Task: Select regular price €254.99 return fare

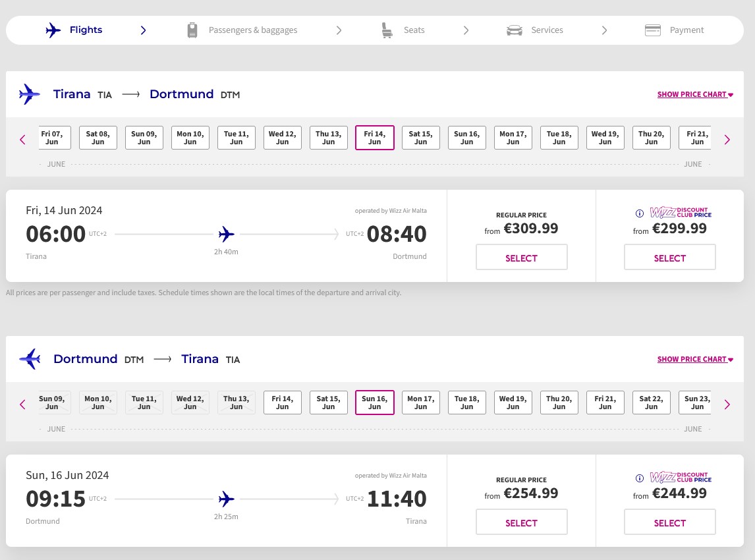Action: (x=521, y=522)
